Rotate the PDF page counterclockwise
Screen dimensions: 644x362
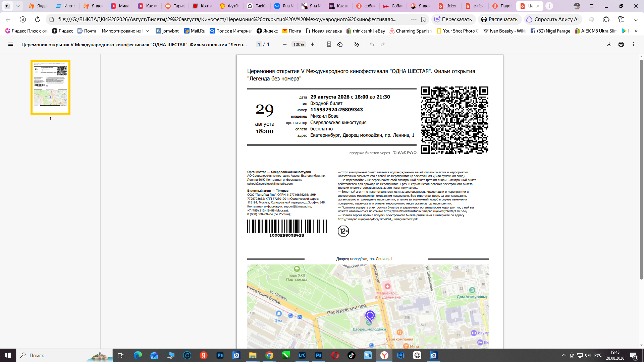[340, 44]
